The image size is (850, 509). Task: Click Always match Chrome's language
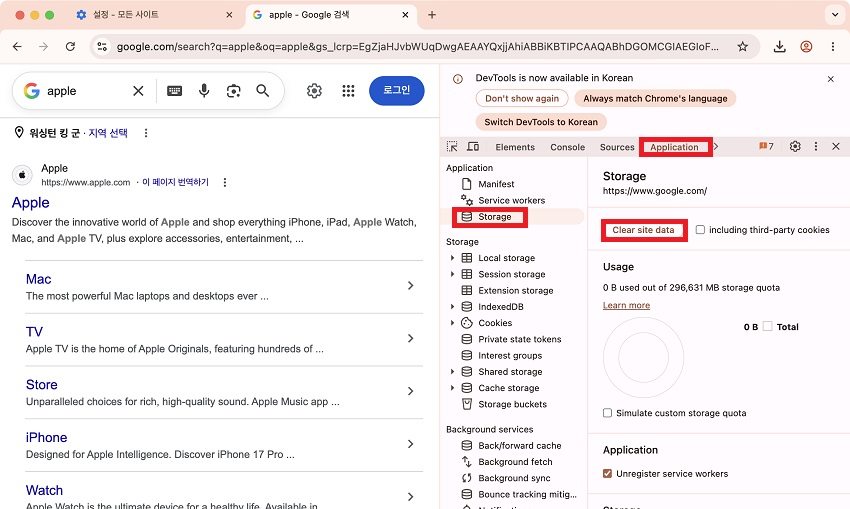655,99
